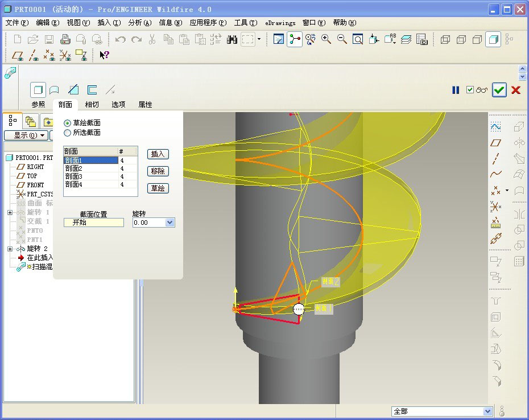Open the 旋转 angle dropdown
The width and height of the screenshot is (529, 420).
tap(170, 223)
